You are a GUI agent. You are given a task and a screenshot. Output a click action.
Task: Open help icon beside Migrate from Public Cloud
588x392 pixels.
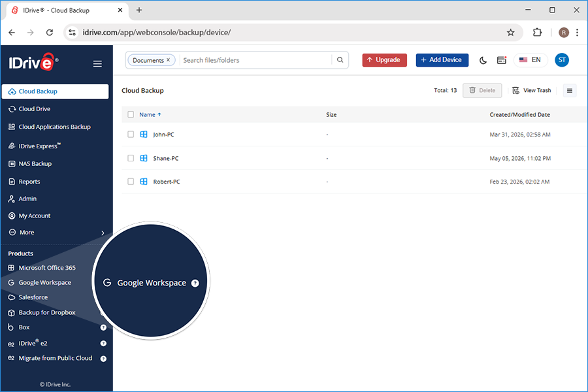(103, 359)
